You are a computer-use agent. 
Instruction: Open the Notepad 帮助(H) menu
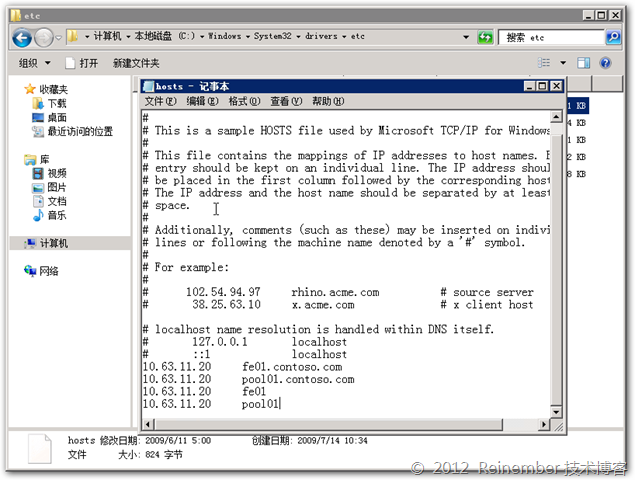pyautogui.click(x=328, y=101)
